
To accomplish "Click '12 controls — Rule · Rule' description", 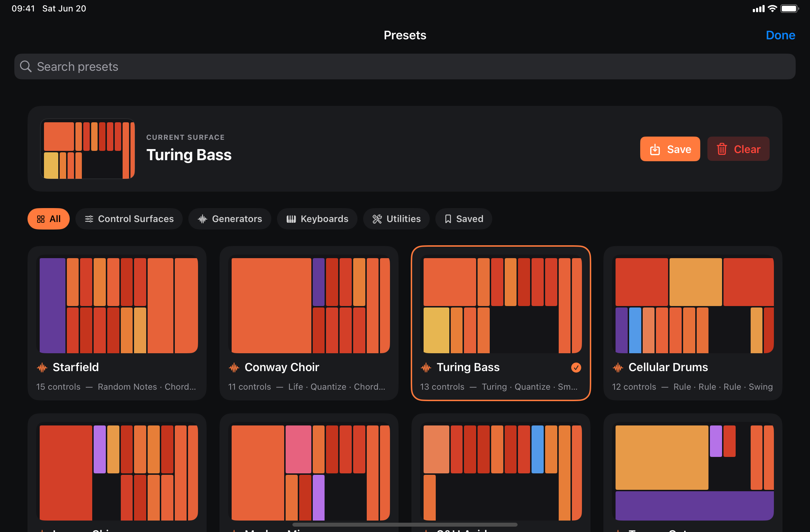I will (x=692, y=387).
